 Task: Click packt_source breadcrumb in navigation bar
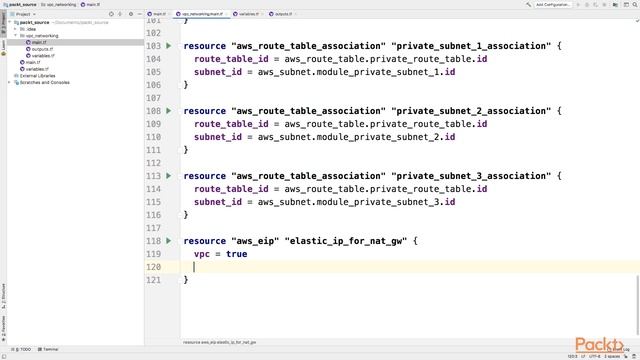click(20, 4)
